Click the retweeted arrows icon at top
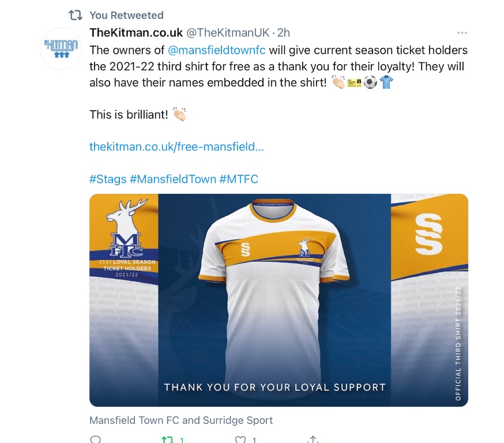 click(76, 15)
